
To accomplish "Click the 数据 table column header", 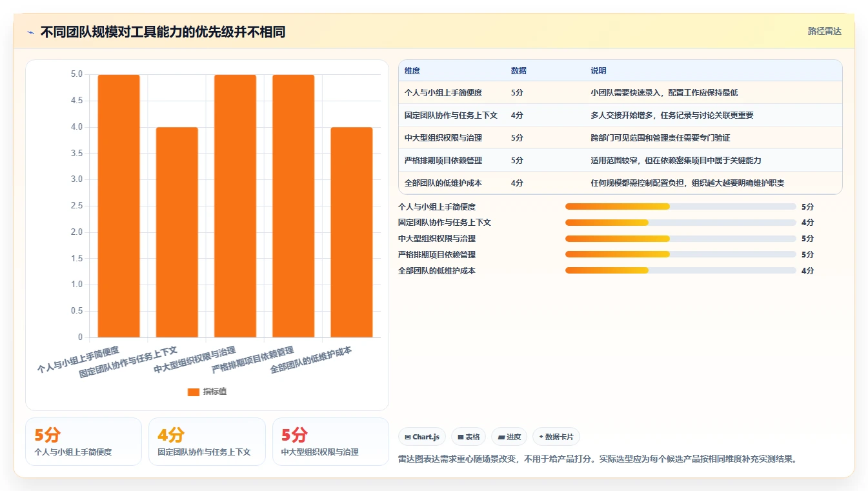I will click(519, 71).
